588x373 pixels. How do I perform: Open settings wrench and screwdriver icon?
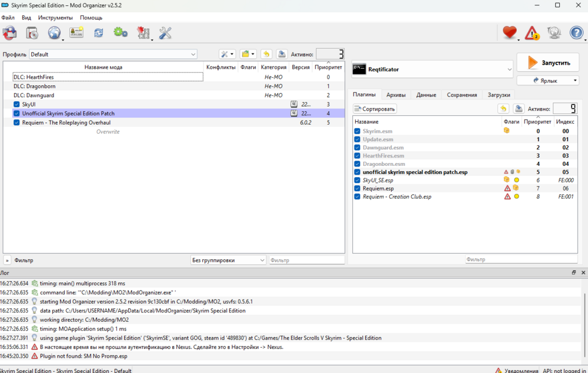[165, 33]
